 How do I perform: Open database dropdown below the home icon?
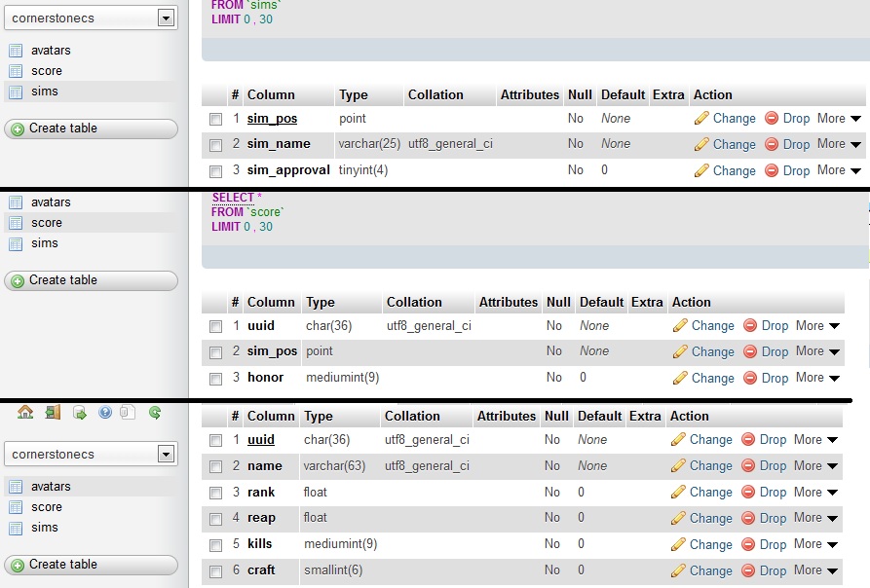90,454
